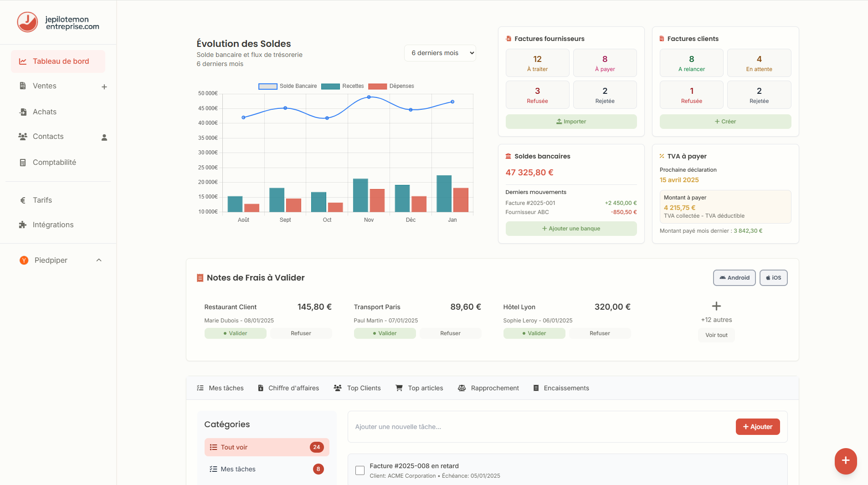Viewport: 868px width, 485px height.
Task: Click the Recettes teal legend swatch
Action: coord(330,86)
